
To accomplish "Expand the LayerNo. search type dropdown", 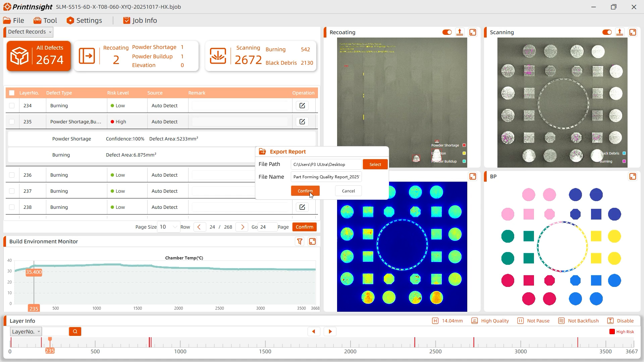I will 26,331.
